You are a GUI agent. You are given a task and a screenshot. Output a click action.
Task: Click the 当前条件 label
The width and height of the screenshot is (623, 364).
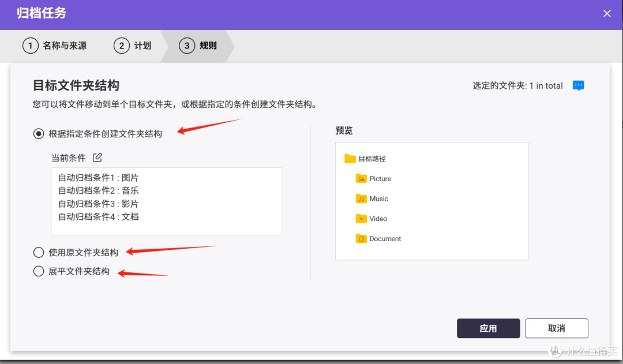point(68,157)
